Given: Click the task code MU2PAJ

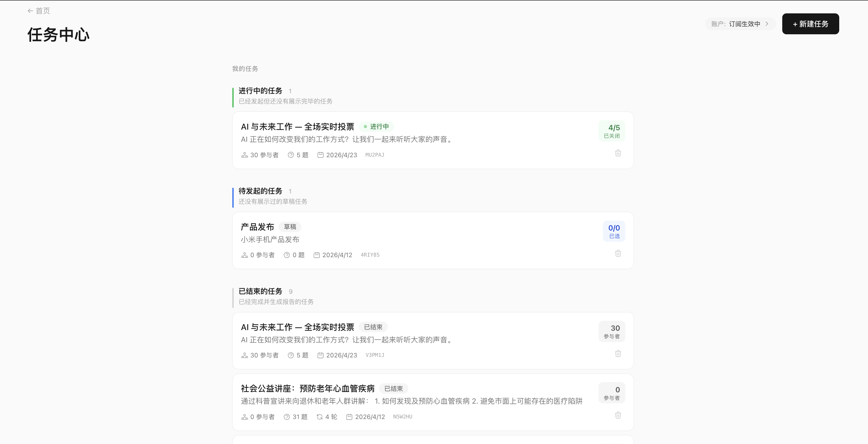Looking at the screenshot, I should (x=375, y=155).
